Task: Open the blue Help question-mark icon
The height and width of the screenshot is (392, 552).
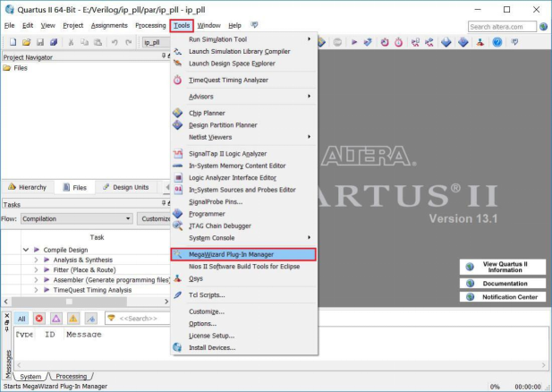Action: click(x=497, y=42)
